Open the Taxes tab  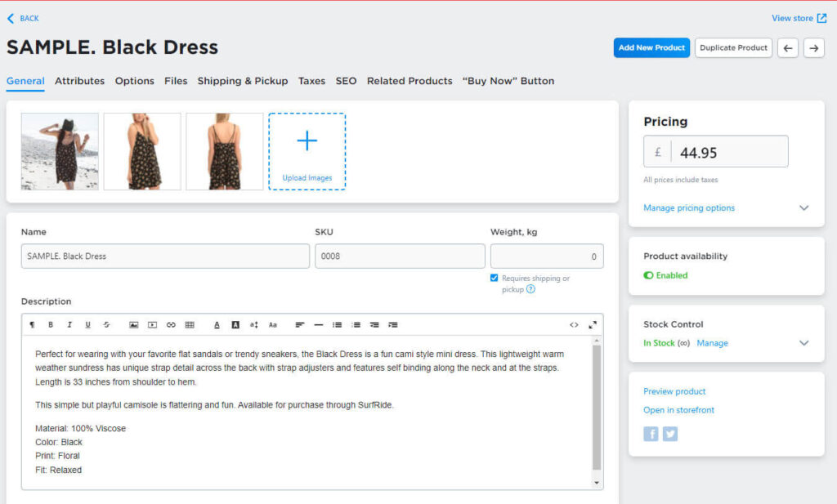coord(311,81)
